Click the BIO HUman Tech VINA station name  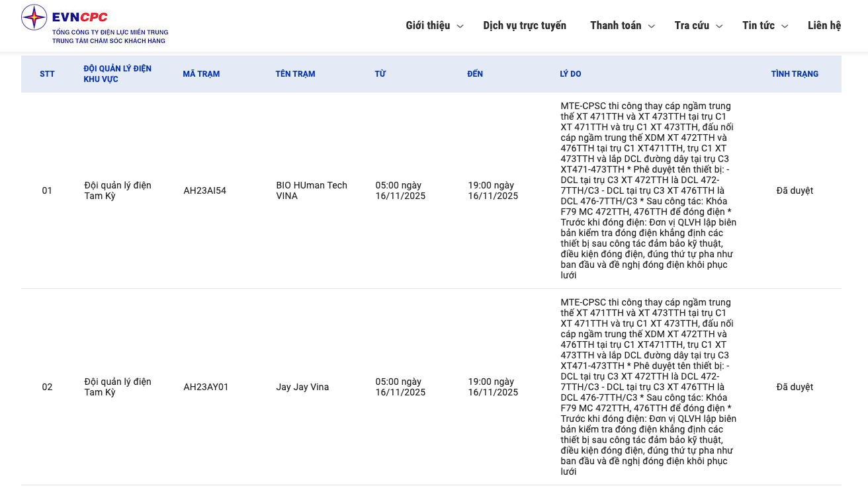click(311, 190)
